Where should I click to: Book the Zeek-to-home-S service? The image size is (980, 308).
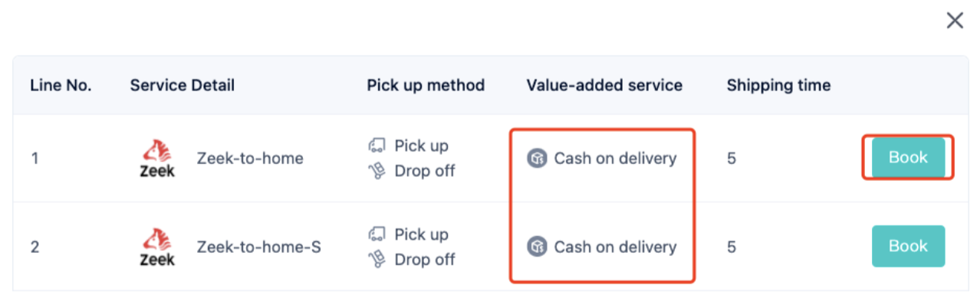[908, 246]
